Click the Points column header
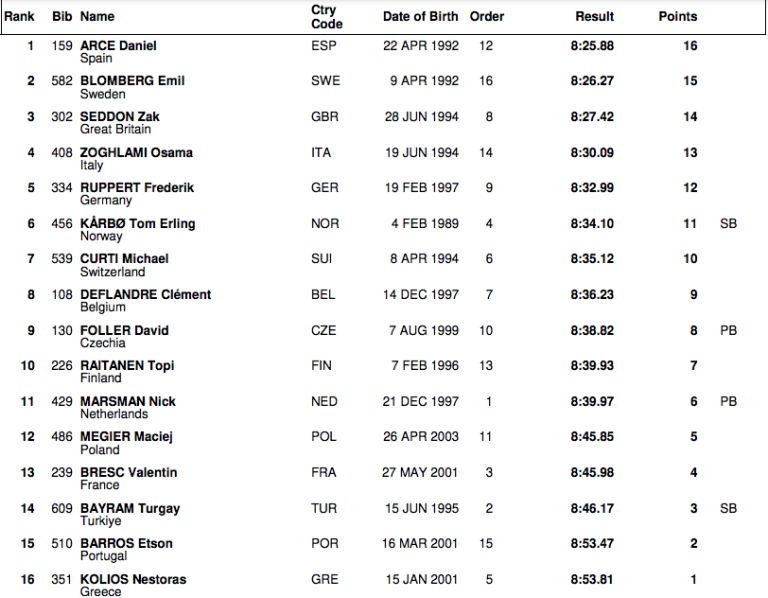 point(677,16)
